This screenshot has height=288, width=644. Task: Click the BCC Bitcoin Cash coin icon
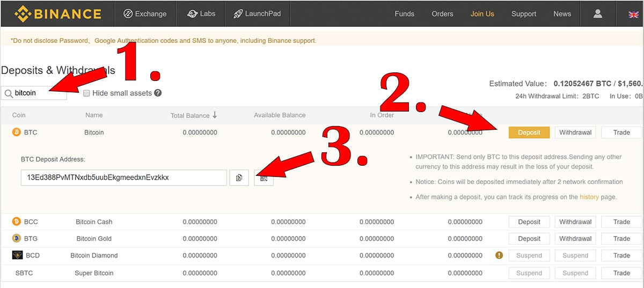pyautogui.click(x=16, y=221)
